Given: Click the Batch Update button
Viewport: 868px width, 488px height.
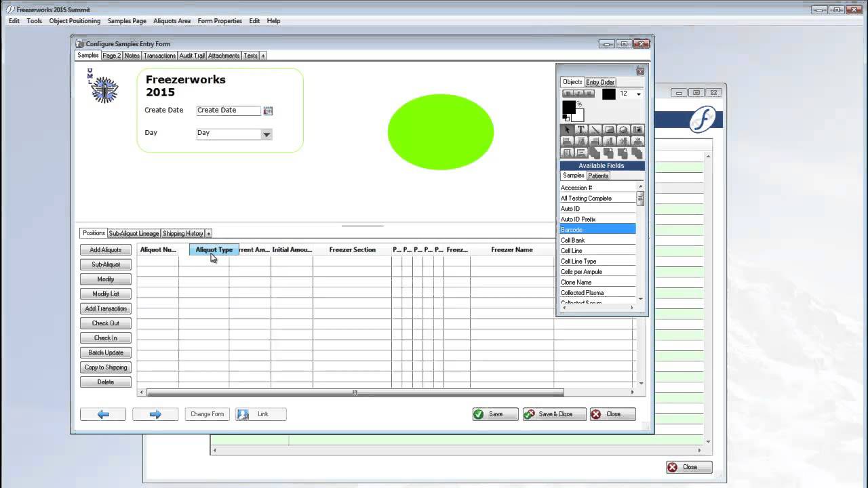Looking at the screenshot, I should pyautogui.click(x=106, y=352).
